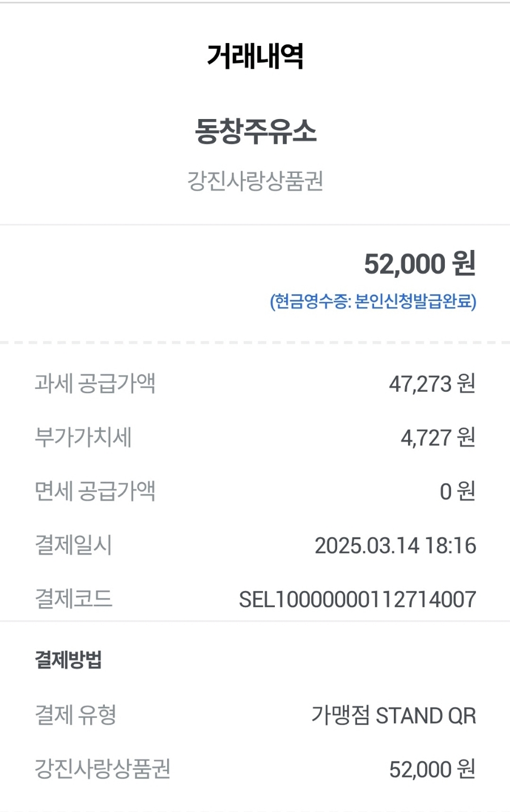Open the blue 현금영수증 본인신청발급완료 link

coord(373,301)
